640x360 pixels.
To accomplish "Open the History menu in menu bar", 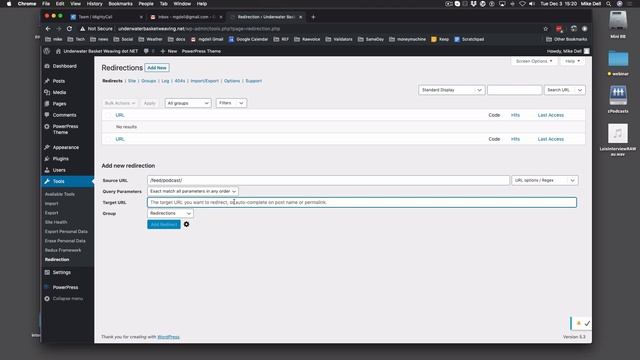I will tap(94, 4).
